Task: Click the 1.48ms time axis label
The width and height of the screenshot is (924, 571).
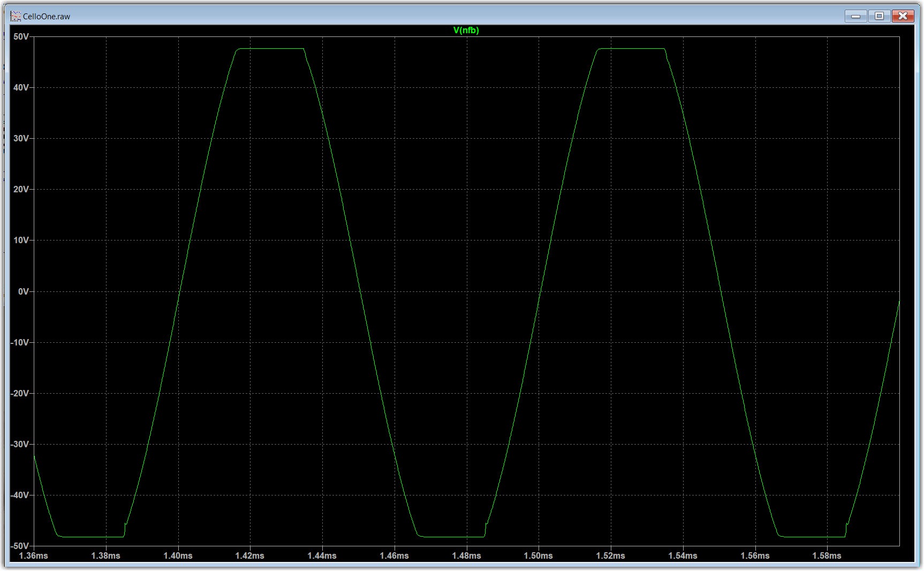Action: click(466, 556)
